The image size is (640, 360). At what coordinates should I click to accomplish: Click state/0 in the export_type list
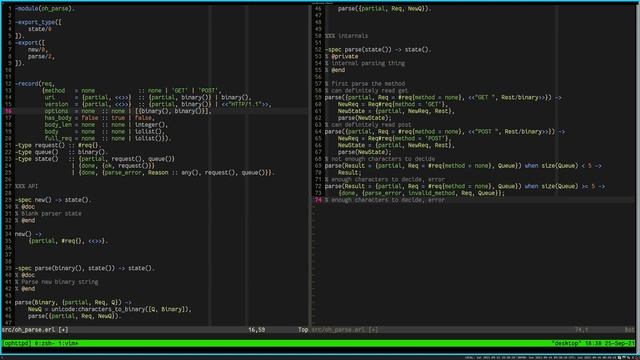40,29
